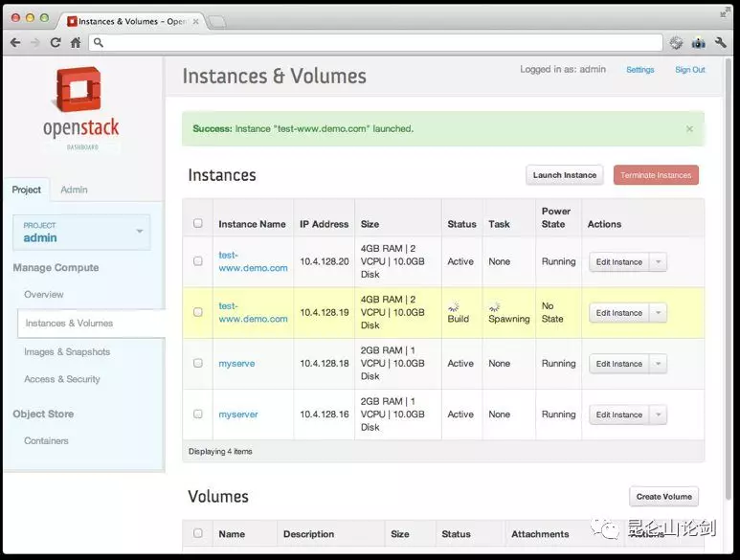Viewport: 740px width, 560px height.
Task: Click the search magnifier in the address bar
Action: [99, 43]
